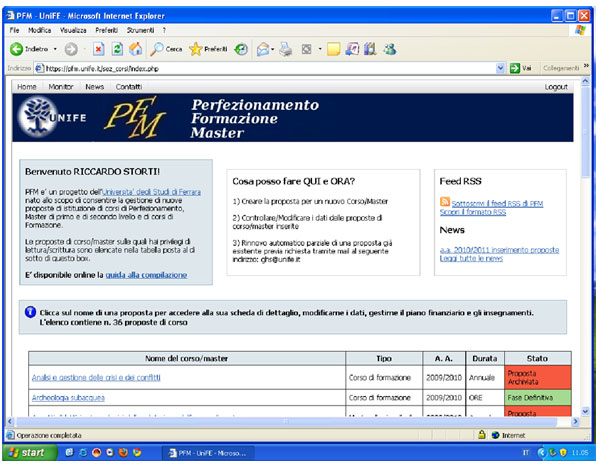This screenshot has width=596, height=465.
Task: Go to the browser Home page icon
Action: [x=136, y=49]
